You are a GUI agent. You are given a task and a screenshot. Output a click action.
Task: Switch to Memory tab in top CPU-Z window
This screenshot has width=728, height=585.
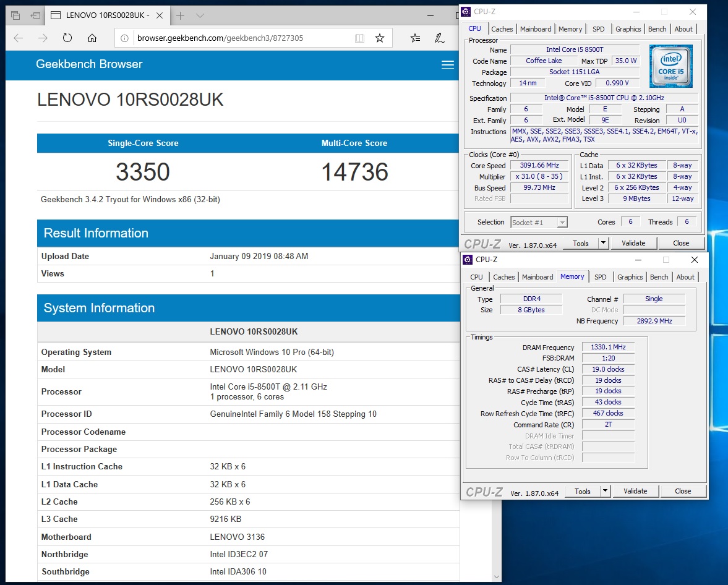(570, 29)
